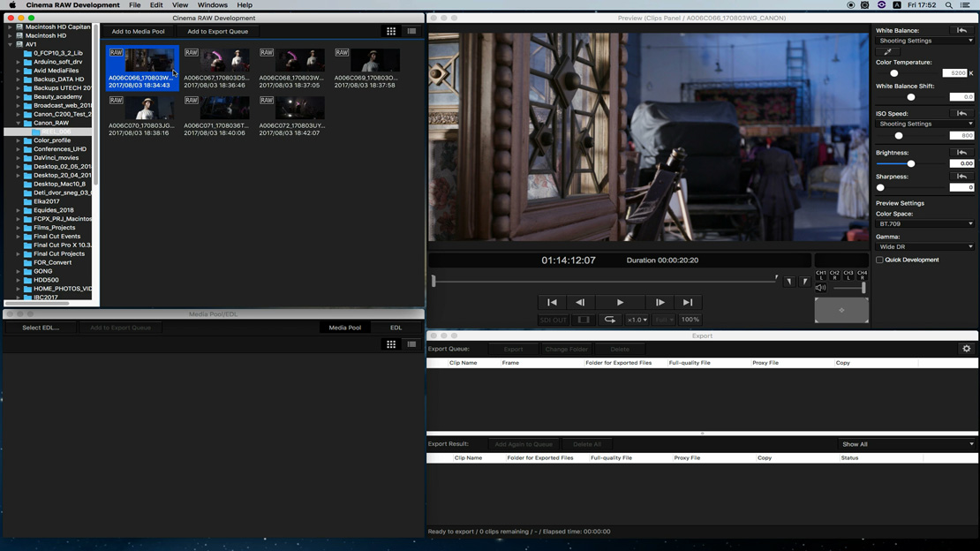Select clip thumbnail A006C072 dated 18:42:07
980x551 pixels.
click(292, 116)
